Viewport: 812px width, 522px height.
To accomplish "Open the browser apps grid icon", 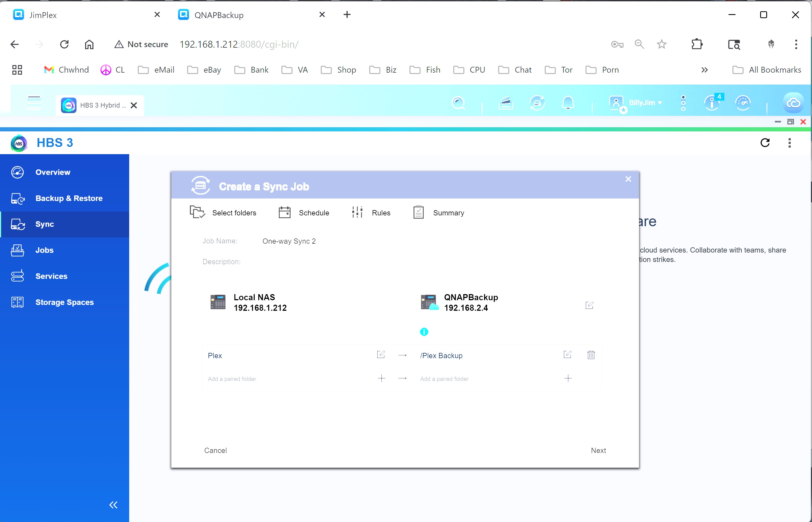I will [x=17, y=70].
